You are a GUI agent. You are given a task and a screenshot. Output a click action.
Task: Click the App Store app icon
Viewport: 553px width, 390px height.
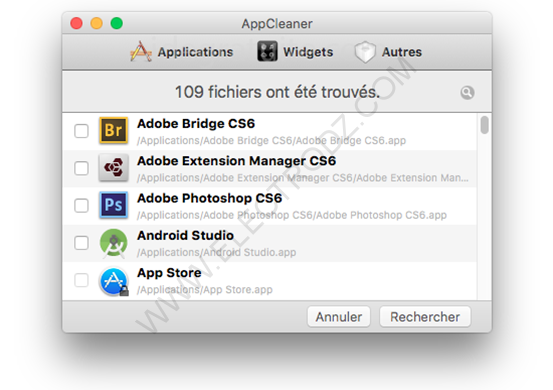point(114,281)
